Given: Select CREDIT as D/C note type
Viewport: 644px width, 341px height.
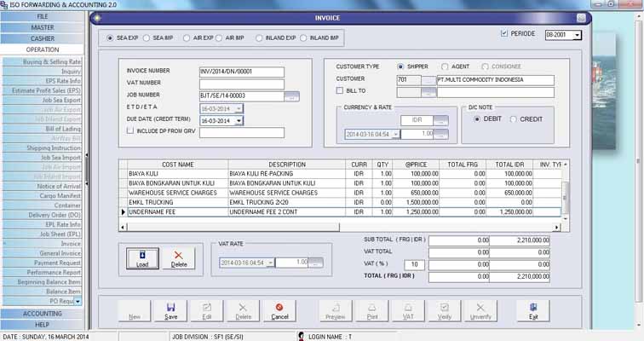Looking at the screenshot, I should [514, 119].
